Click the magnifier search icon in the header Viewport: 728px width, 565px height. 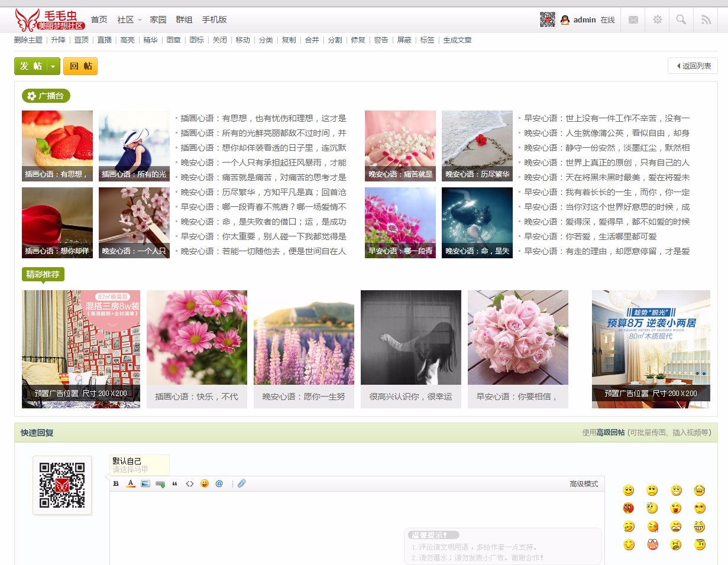[x=681, y=20]
